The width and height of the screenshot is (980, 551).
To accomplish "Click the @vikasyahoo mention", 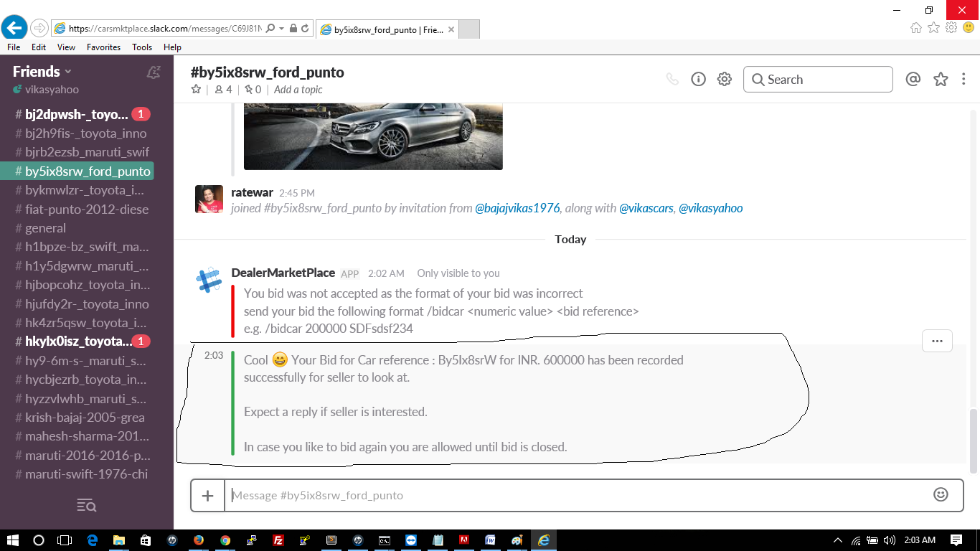I will 711,208.
